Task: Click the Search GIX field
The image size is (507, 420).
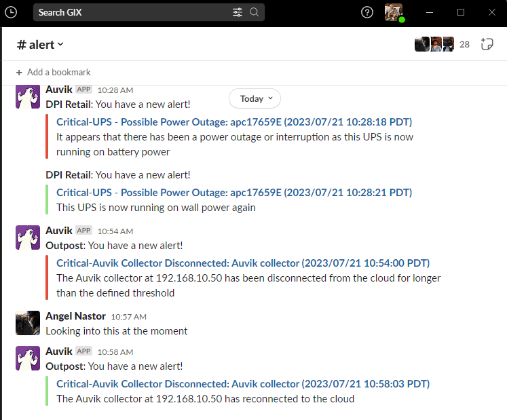Action: click(149, 12)
